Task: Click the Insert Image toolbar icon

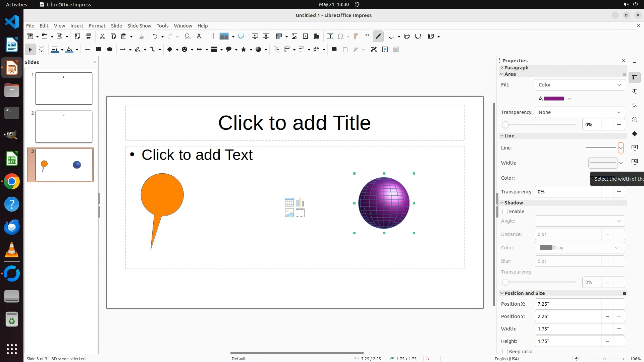Action: (x=294, y=36)
